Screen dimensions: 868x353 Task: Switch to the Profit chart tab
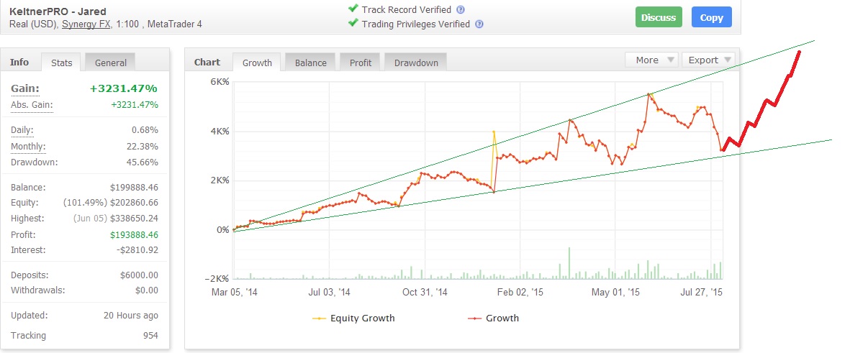(x=361, y=63)
